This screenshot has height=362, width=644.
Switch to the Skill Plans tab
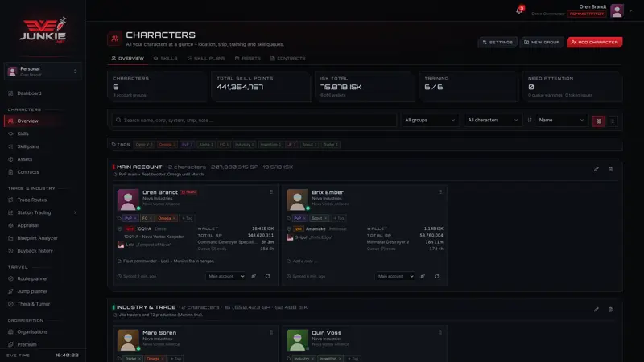pos(206,58)
